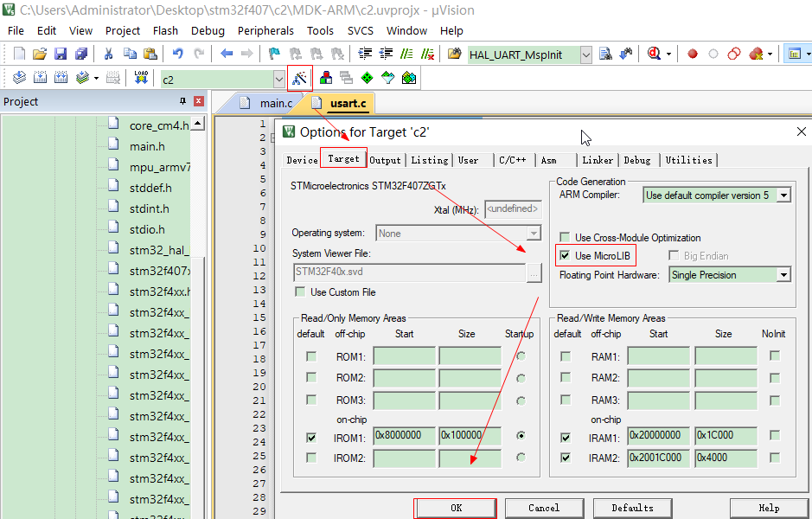Click the Undo arrow icon
The width and height of the screenshot is (812, 519).
[178, 54]
